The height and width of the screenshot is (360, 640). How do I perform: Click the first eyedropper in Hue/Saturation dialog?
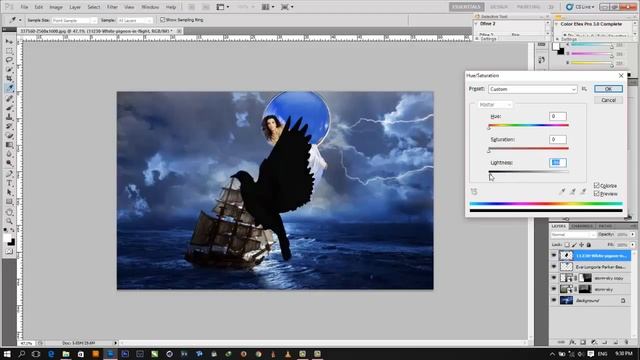pyautogui.click(x=562, y=191)
